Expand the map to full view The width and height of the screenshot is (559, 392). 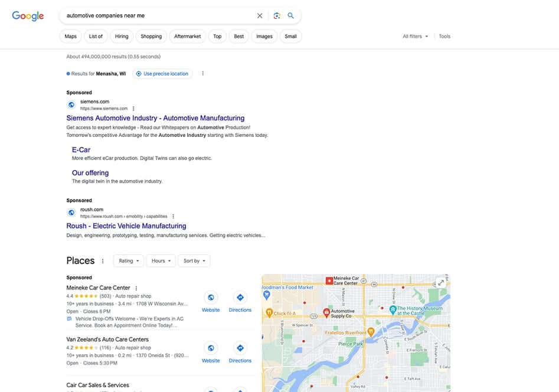tap(440, 283)
